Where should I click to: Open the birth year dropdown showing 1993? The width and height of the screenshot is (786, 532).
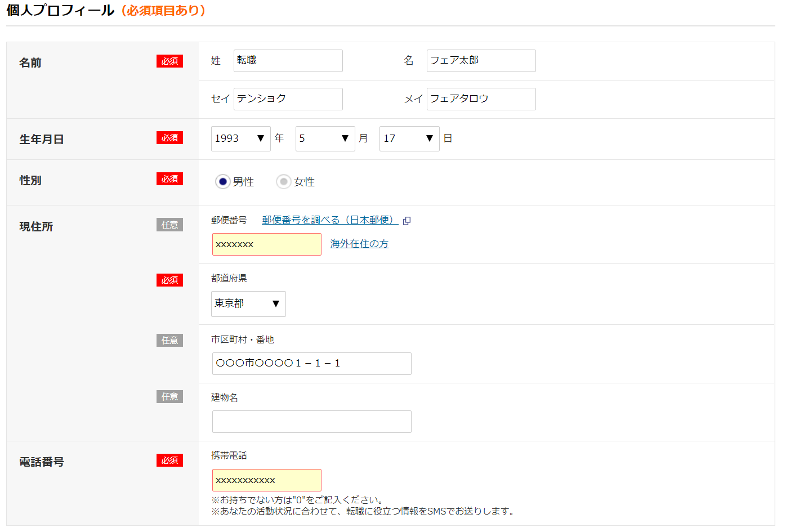pyautogui.click(x=240, y=138)
